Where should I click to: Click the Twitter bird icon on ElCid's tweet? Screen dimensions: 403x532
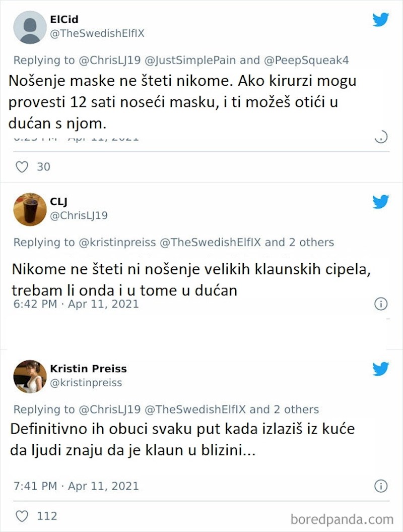pyautogui.click(x=381, y=20)
